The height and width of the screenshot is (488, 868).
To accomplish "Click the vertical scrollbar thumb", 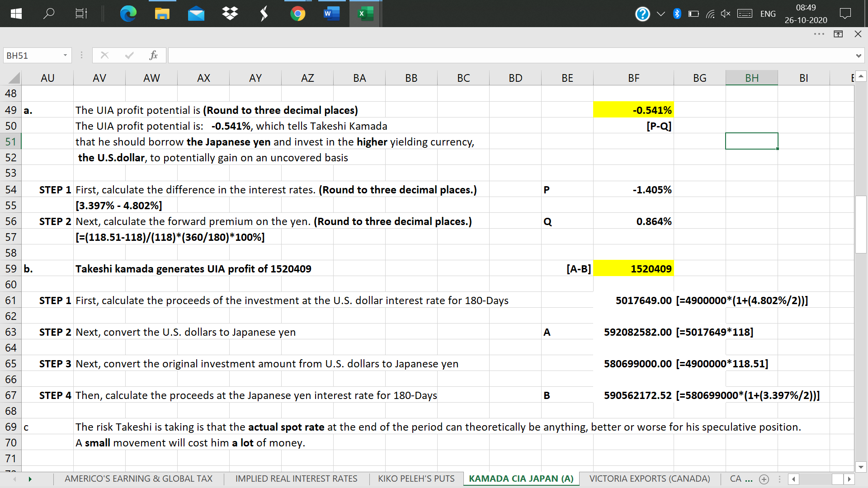I will click(861, 224).
